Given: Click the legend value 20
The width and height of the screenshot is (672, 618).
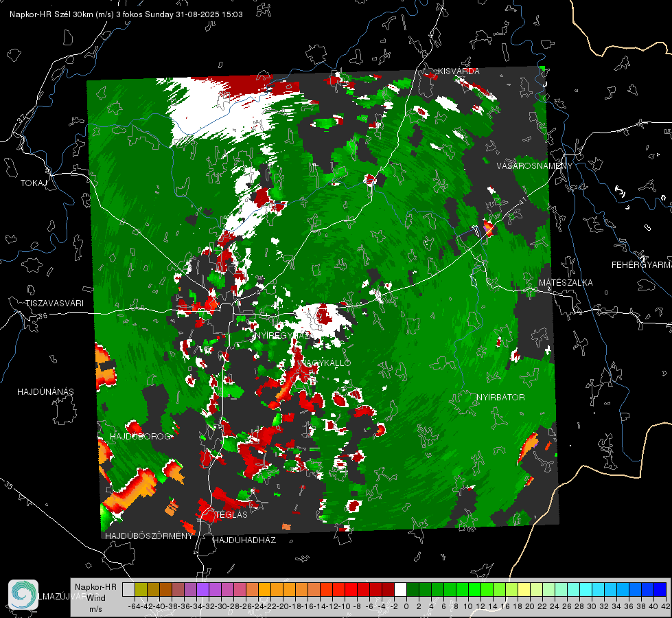Looking at the screenshot, I should pyautogui.click(x=530, y=606).
